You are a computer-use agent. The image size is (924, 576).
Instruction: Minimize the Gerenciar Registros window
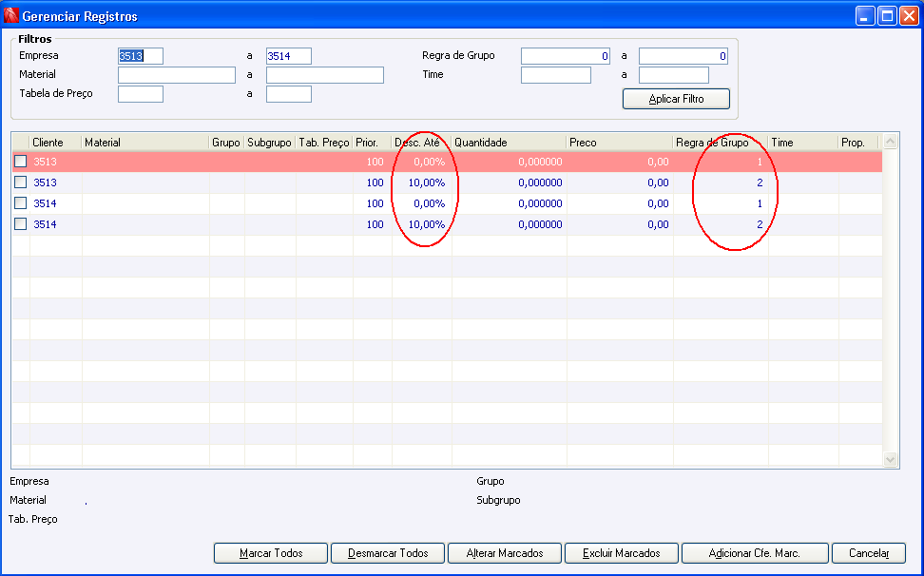(x=864, y=16)
